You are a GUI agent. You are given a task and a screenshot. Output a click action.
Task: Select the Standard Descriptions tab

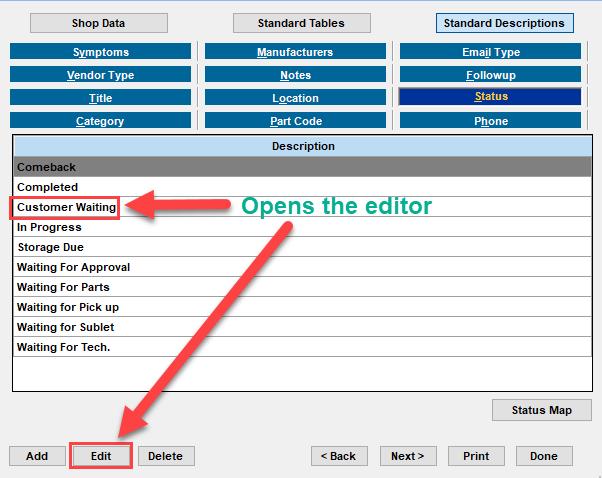pyautogui.click(x=504, y=22)
